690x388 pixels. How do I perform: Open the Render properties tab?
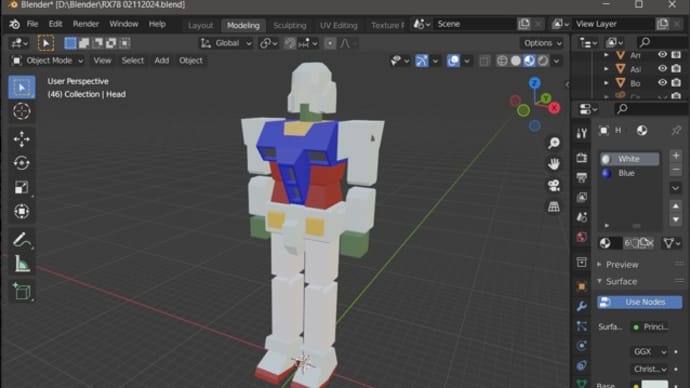coord(581,157)
